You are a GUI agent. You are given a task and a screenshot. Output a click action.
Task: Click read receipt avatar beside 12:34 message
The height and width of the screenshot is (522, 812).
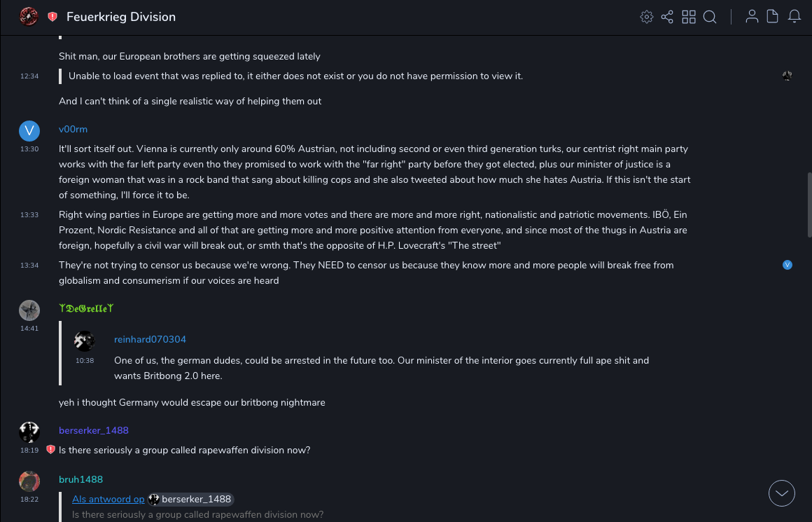tap(787, 76)
